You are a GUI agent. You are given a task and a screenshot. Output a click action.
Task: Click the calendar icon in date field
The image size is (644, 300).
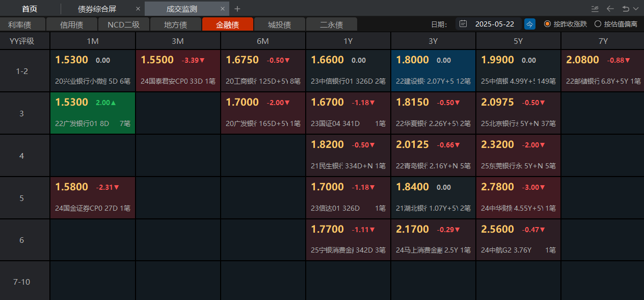(463, 24)
